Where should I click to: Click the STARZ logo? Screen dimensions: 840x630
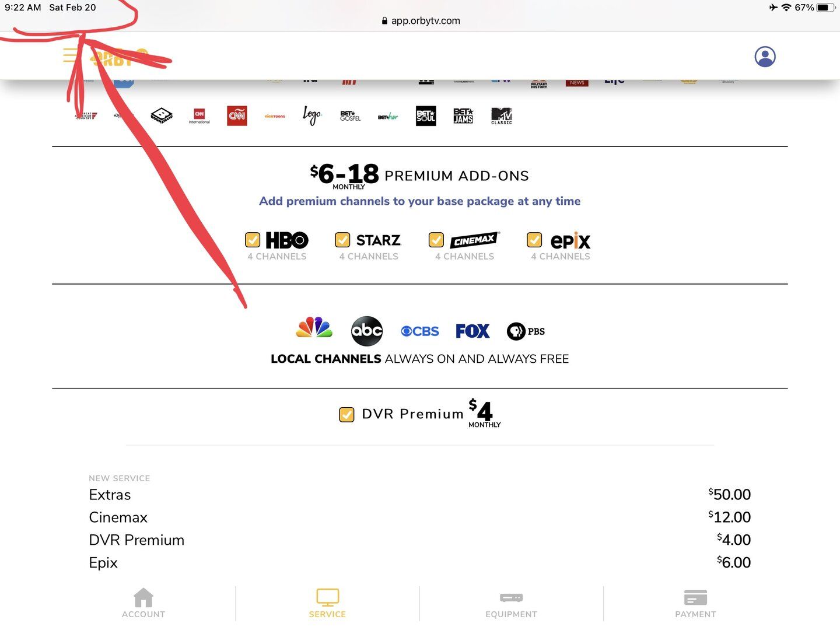point(379,240)
